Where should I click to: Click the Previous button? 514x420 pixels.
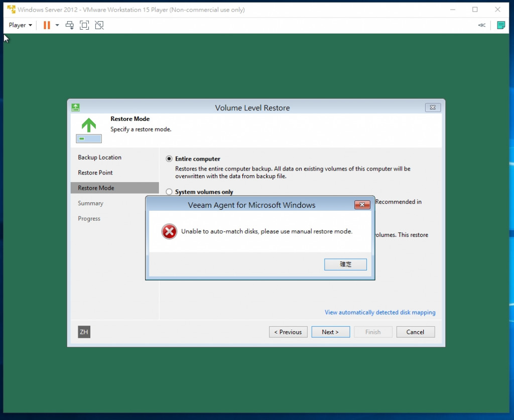[288, 332]
